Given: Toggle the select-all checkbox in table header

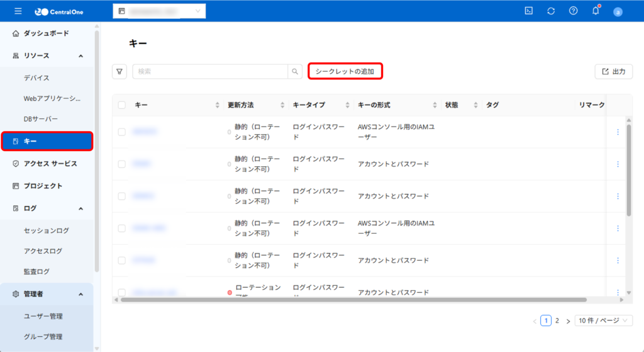Looking at the screenshot, I should tap(122, 105).
